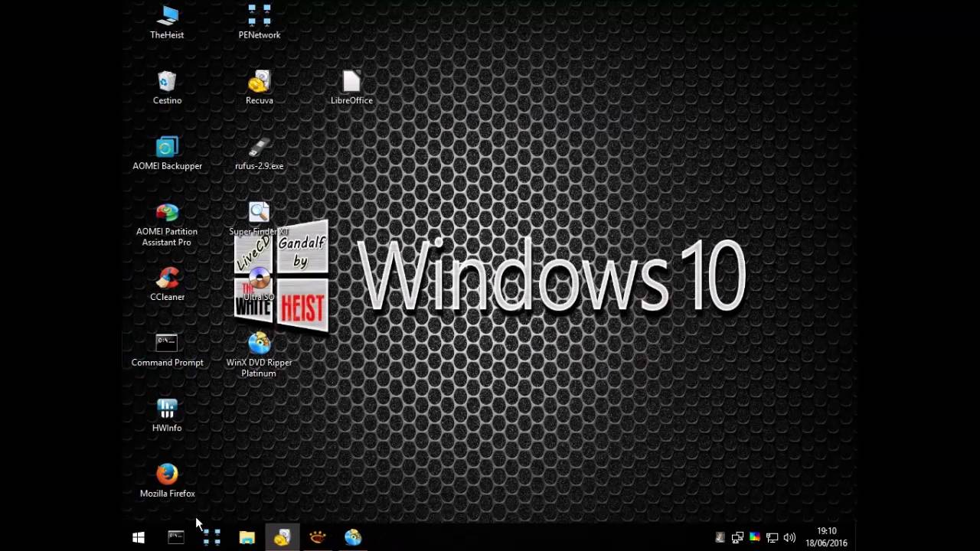980x551 pixels.
Task: Open the clock showing 19:10
Action: 826,537
